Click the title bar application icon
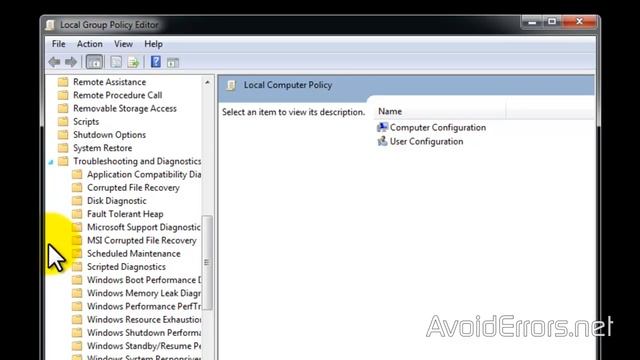The height and width of the screenshot is (360, 640). (x=50, y=25)
